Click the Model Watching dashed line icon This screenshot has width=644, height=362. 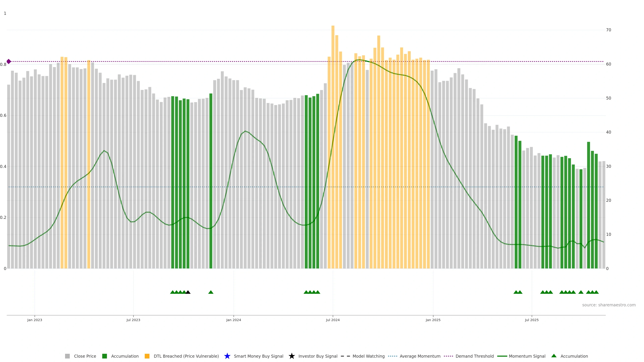coord(345,356)
